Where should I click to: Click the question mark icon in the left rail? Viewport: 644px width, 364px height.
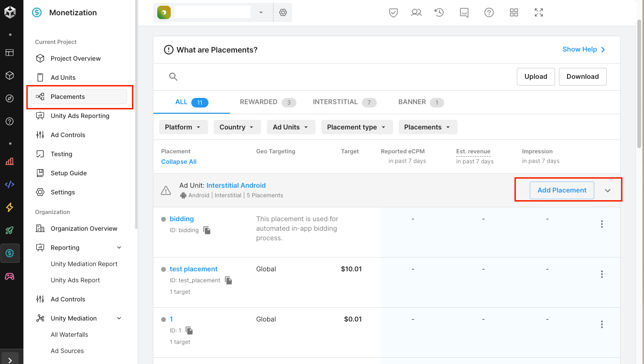10,121
